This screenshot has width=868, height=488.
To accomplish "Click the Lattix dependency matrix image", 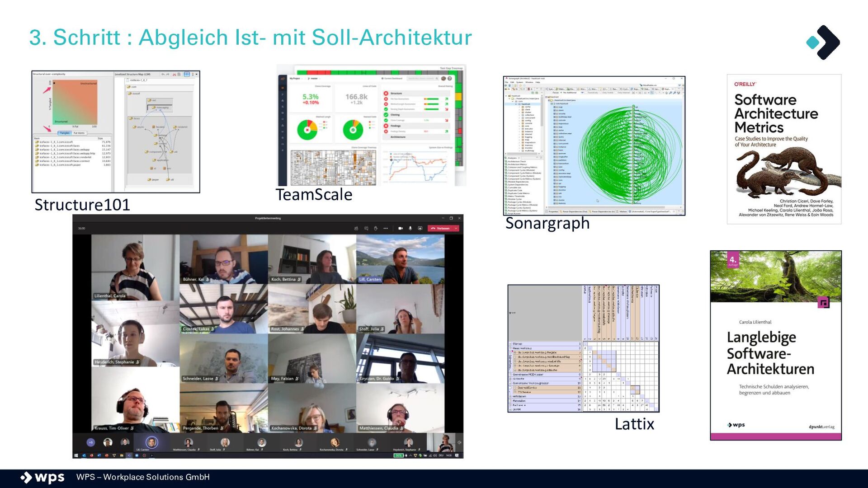I will pyautogui.click(x=583, y=348).
